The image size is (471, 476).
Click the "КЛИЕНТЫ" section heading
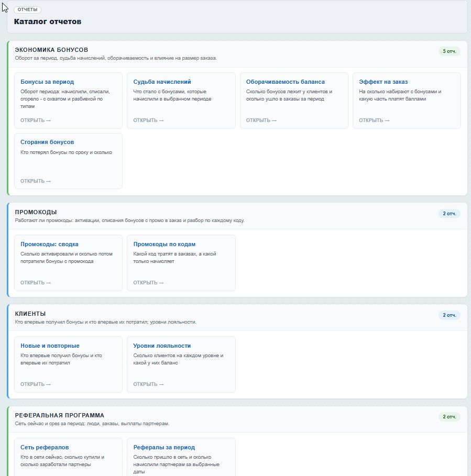pyautogui.click(x=30, y=314)
